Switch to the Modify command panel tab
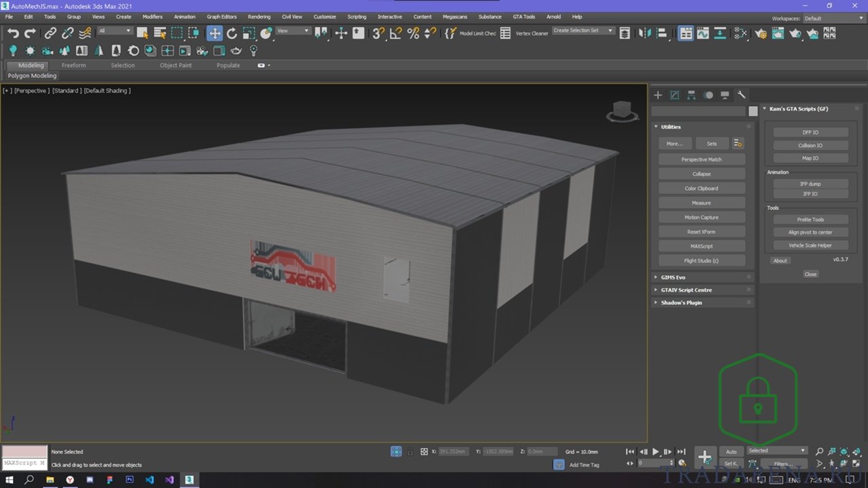Image resolution: width=868 pixels, height=488 pixels. pyautogui.click(x=675, y=95)
